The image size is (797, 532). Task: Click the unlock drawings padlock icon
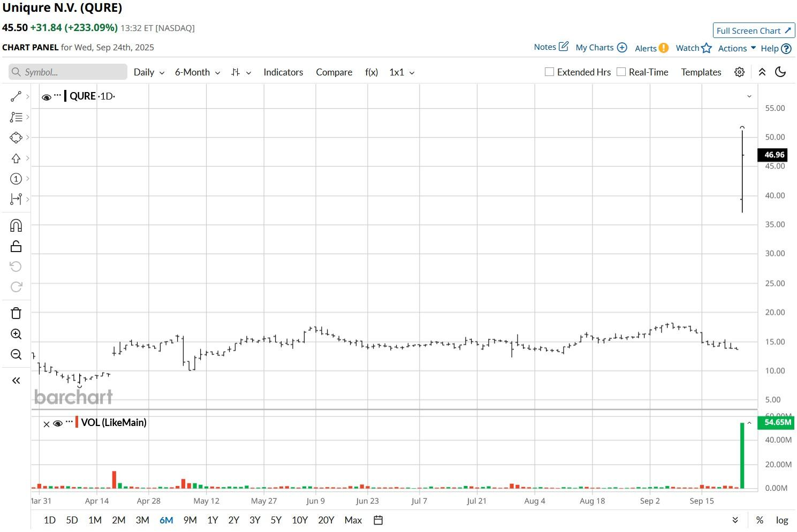click(16, 246)
